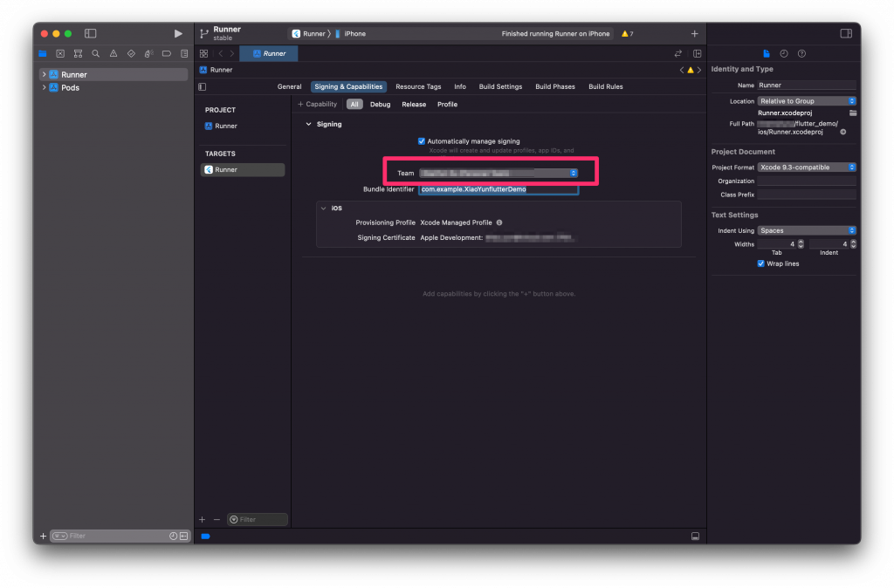894x588 pixels.
Task: Toggle the inspectors panel icon
Action: (846, 34)
